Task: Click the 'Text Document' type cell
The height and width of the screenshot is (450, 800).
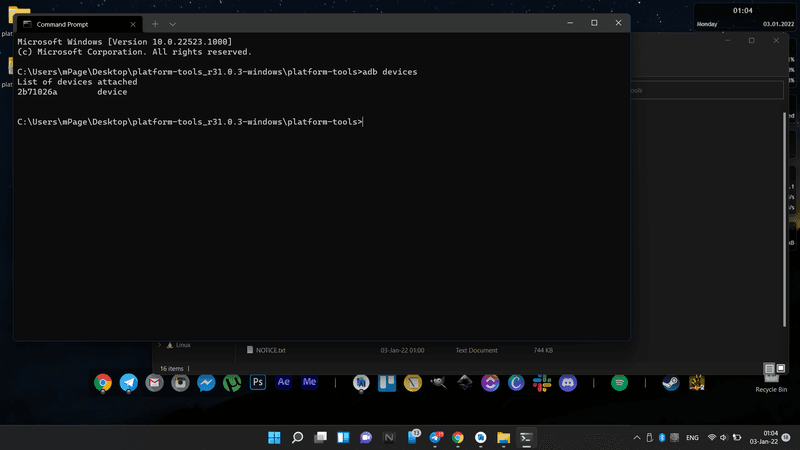Action: (x=476, y=351)
